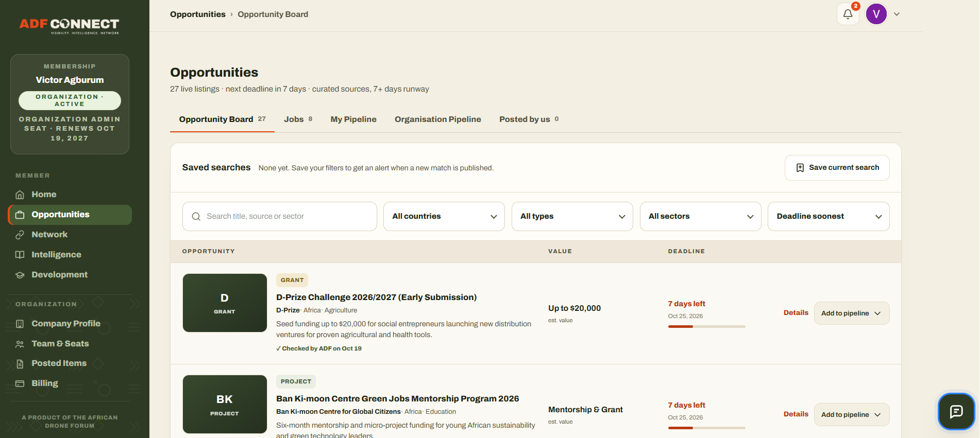980x438 pixels.
Task: Open the All types dropdown
Action: [x=572, y=217]
